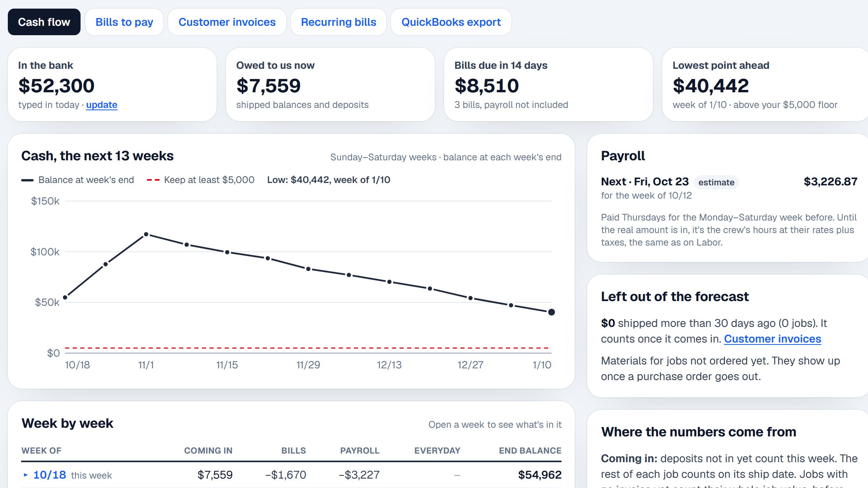Image resolution: width=868 pixels, height=488 pixels.
Task: Click the peak 11/1 data point on chart
Action: click(x=146, y=234)
